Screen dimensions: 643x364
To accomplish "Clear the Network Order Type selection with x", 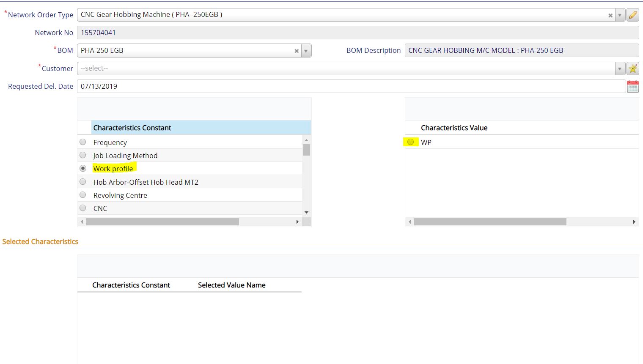I will coord(610,15).
